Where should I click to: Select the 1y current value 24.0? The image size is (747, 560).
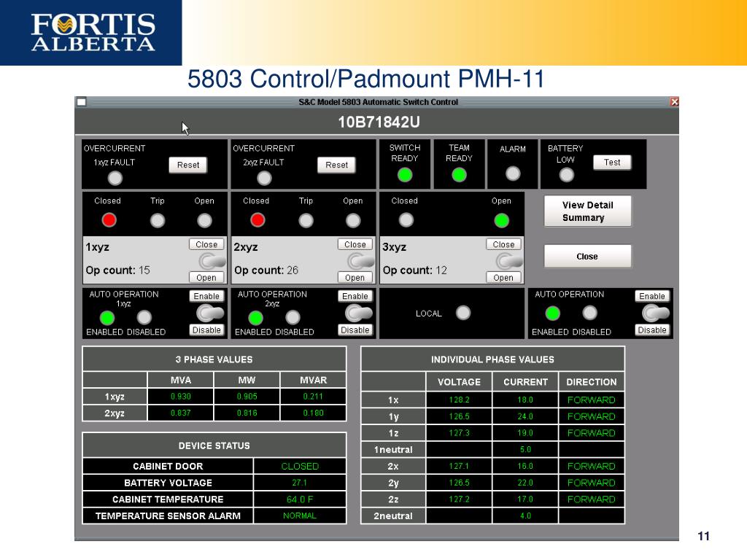click(x=525, y=416)
